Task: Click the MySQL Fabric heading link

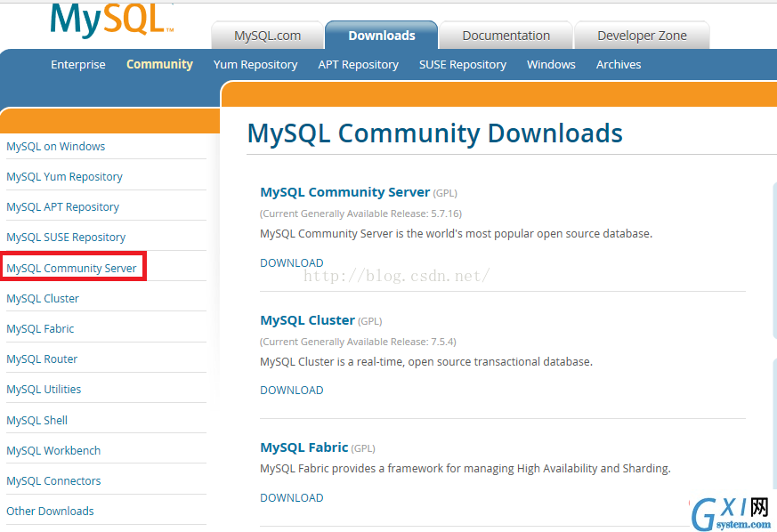Action: 304,447
